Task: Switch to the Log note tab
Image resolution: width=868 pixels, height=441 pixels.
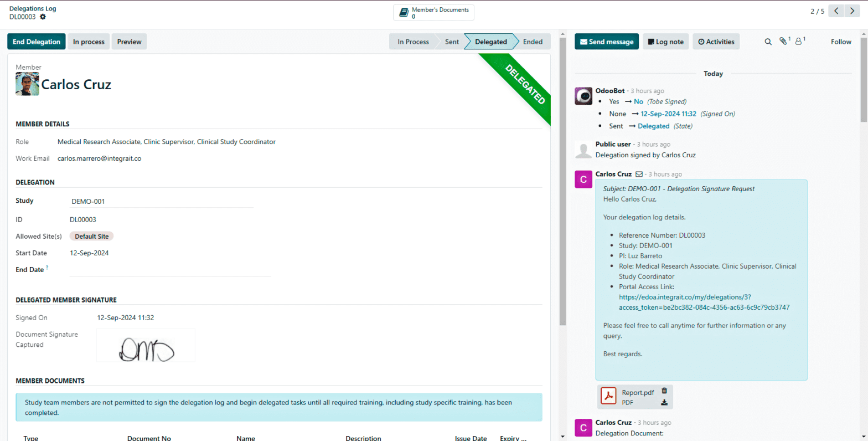Action: (x=665, y=42)
